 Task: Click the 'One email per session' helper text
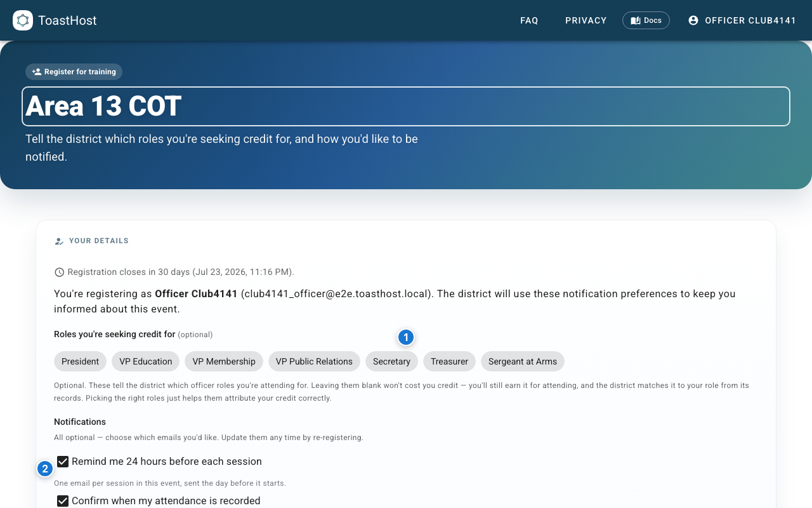click(x=170, y=483)
